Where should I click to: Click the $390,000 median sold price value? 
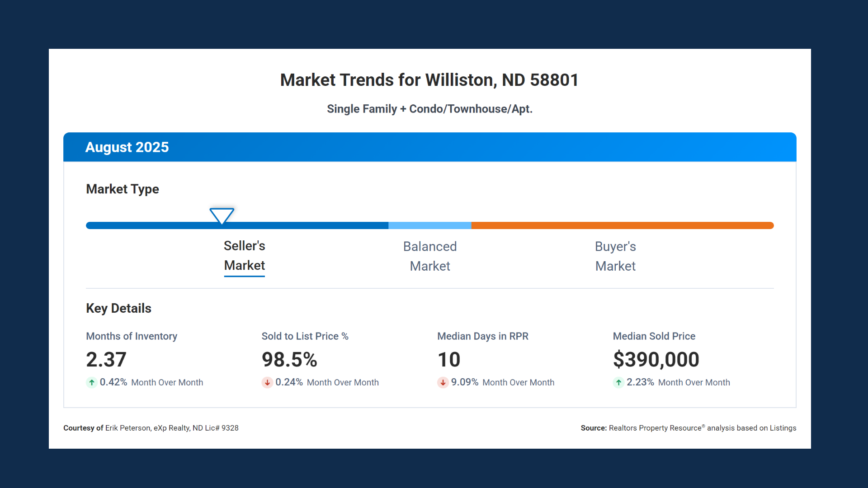click(x=656, y=360)
